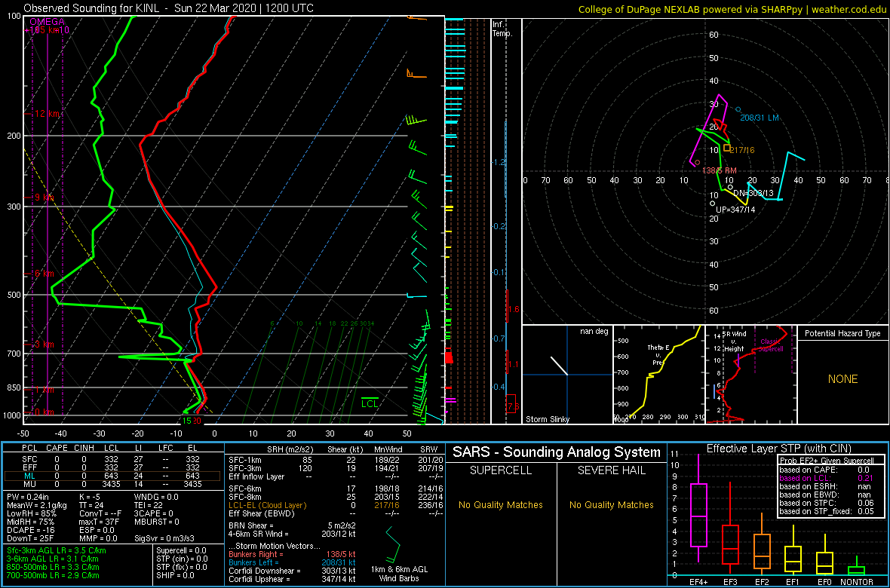Click the Prob EF2+ Given Supercell header
This screenshot has width=890, height=588.
pos(828,461)
